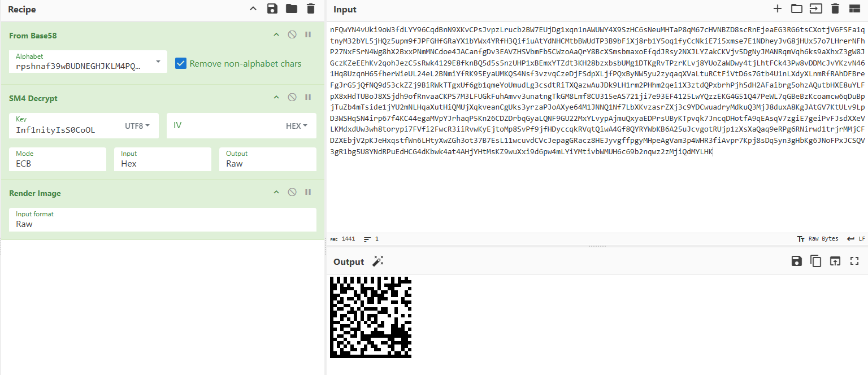
Task: Open the SM4 Output format dropdown showing Raw
Action: pyautogui.click(x=268, y=159)
